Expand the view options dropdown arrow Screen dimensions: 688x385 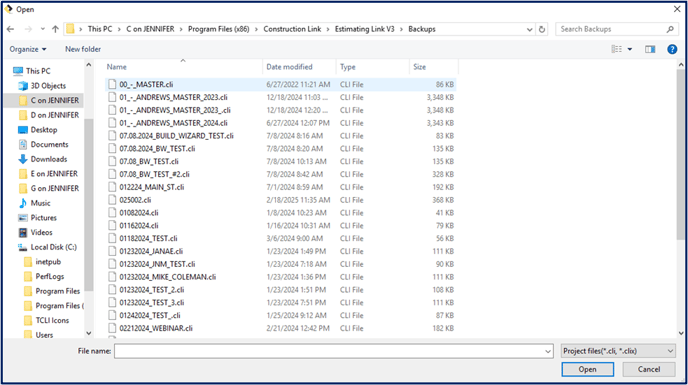click(x=630, y=49)
